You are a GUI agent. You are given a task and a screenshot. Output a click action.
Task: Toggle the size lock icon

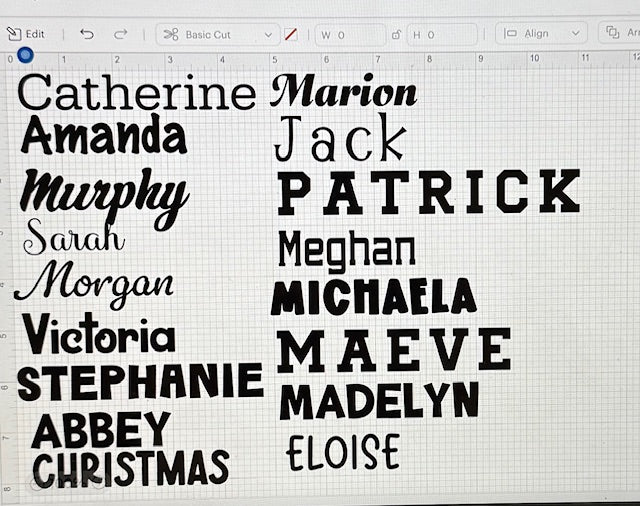point(396,34)
